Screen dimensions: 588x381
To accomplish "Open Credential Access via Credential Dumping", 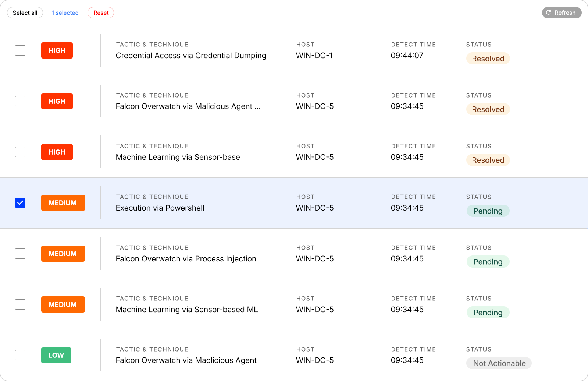I will tap(191, 56).
